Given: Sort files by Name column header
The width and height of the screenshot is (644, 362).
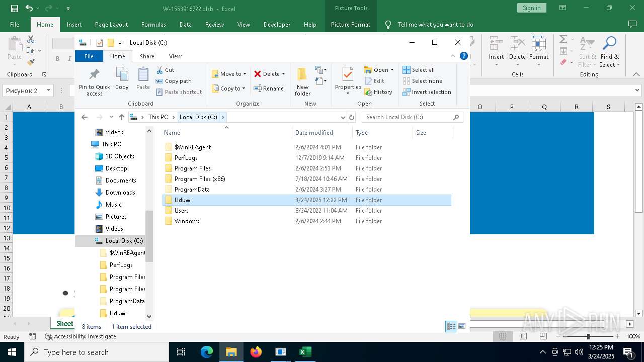Looking at the screenshot, I should click(226, 133).
